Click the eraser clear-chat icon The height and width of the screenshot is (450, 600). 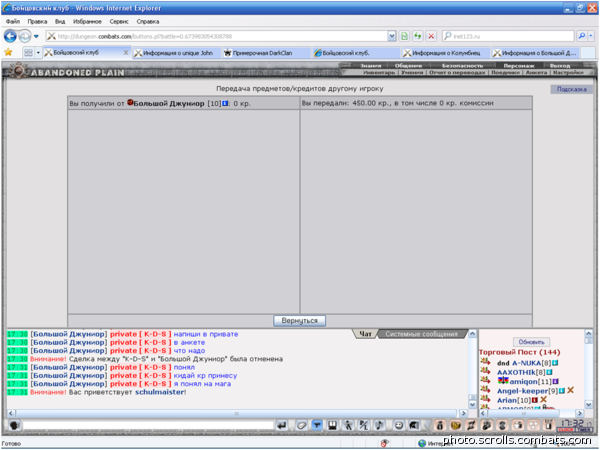point(302,425)
